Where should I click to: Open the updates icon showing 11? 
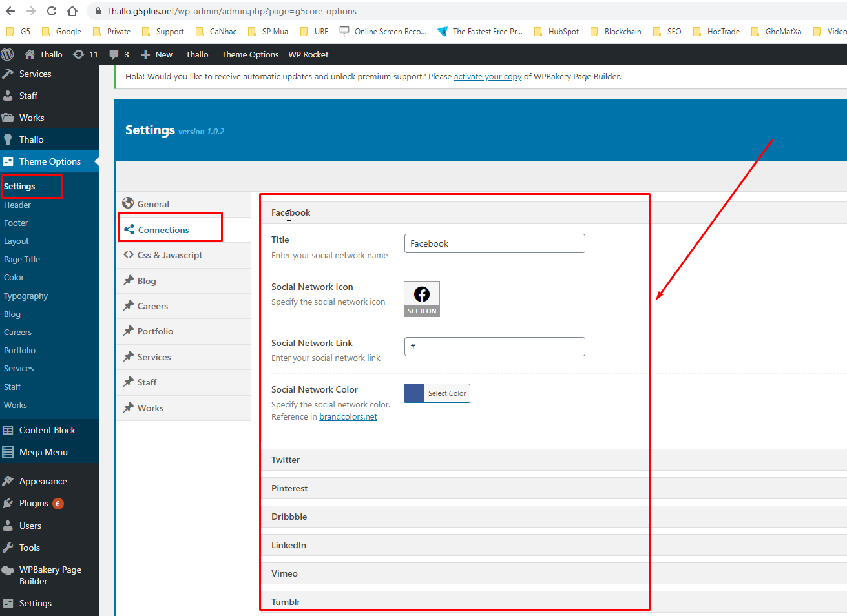85,54
